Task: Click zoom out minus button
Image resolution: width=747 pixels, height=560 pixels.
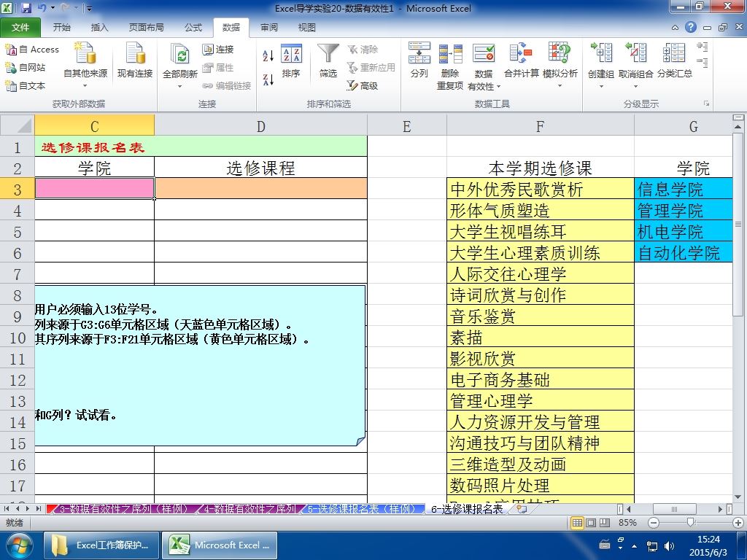Action: click(x=654, y=523)
